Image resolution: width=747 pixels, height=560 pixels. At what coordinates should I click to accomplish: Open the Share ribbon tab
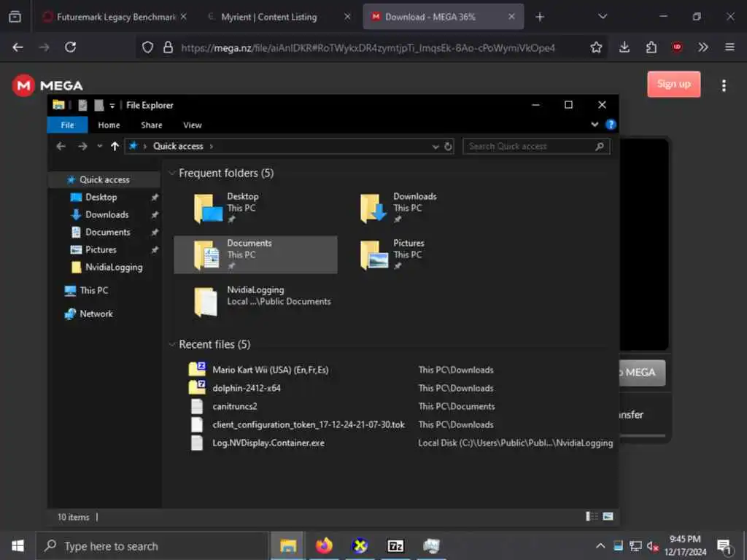(x=152, y=125)
